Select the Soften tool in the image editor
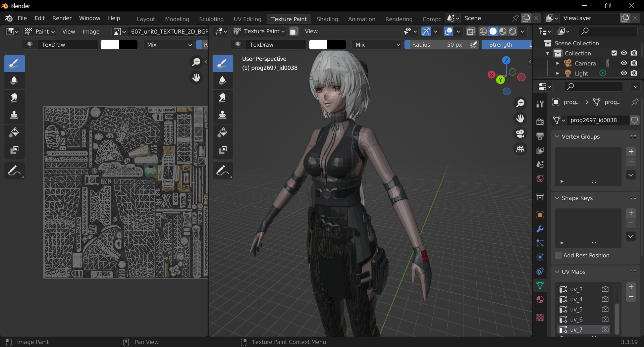The image size is (644, 347). pyautogui.click(x=14, y=81)
